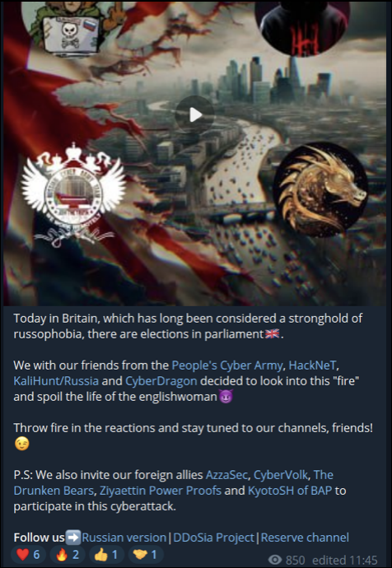Viewport: 392px width, 568px height.
Task: Open the People's Cyber Army link
Action: point(226,365)
